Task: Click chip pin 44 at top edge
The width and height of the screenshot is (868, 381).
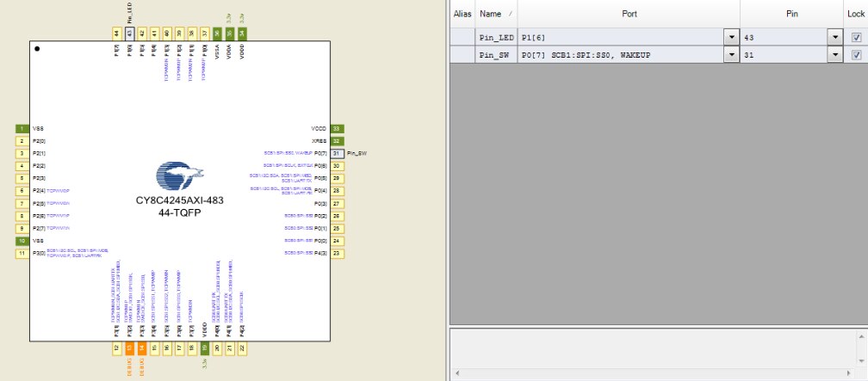Action: pyautogui.click(x=117, y=34)
